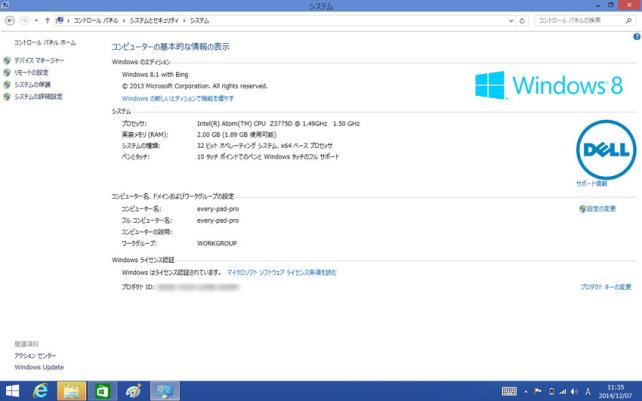Screen dimensions: 642x401
Task: Click 設定の変更 link for computer name
Action: pyautogui.click(x=601, y=209)
